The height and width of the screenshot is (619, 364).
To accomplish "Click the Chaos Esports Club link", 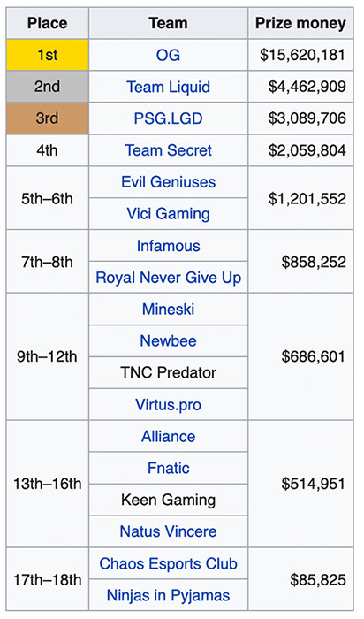I will [169, 564].
